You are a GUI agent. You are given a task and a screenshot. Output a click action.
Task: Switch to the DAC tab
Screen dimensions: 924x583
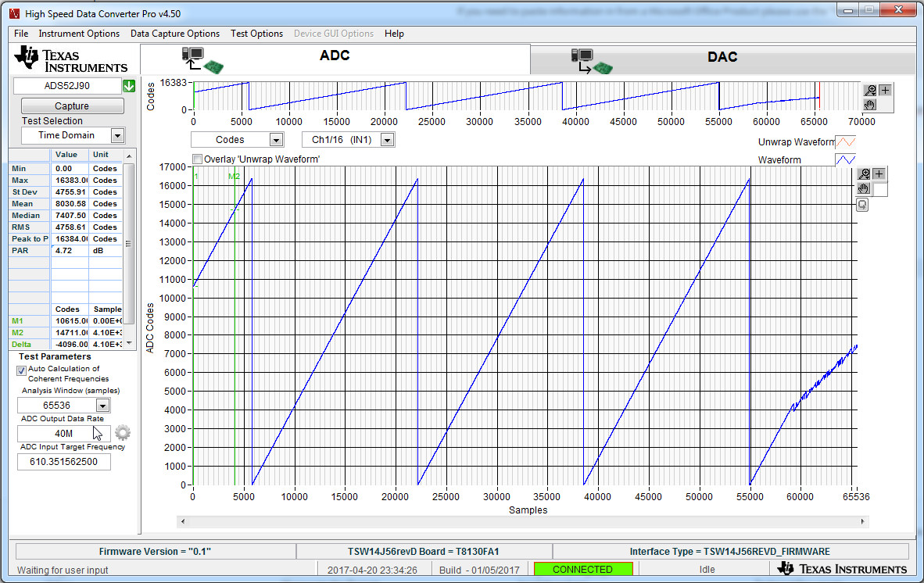(x=722, y=60)
